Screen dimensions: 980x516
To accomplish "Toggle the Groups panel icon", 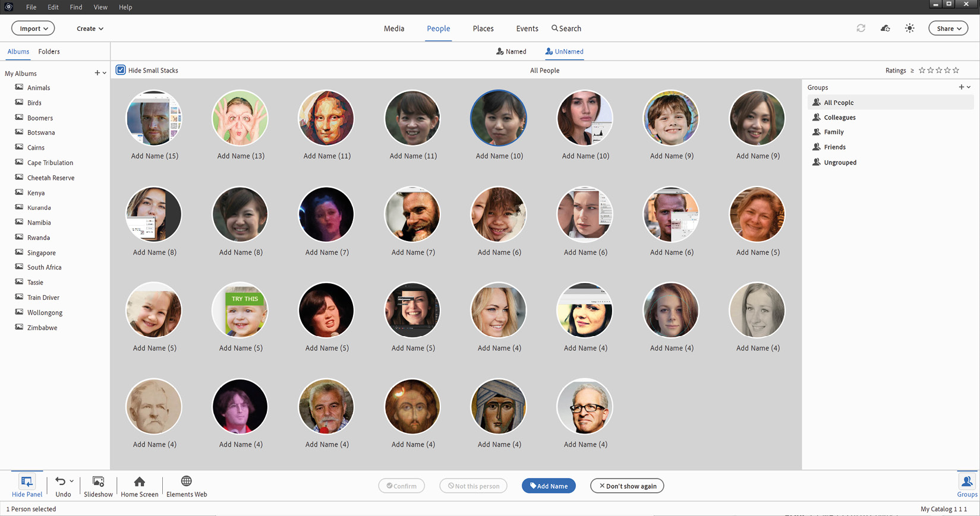I will pos(967,481).
